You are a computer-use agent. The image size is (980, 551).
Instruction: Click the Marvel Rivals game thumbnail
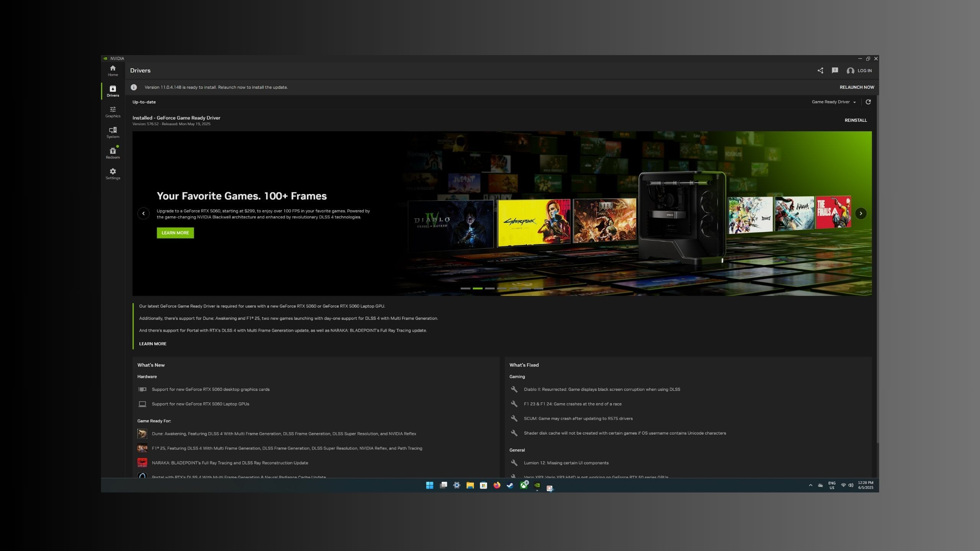(x=750, y=215)
